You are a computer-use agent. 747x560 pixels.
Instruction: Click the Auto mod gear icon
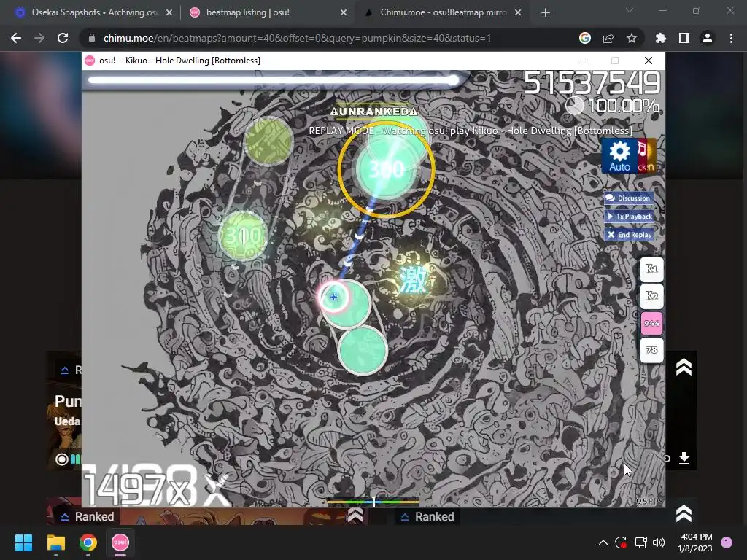(x=619, y=156)
